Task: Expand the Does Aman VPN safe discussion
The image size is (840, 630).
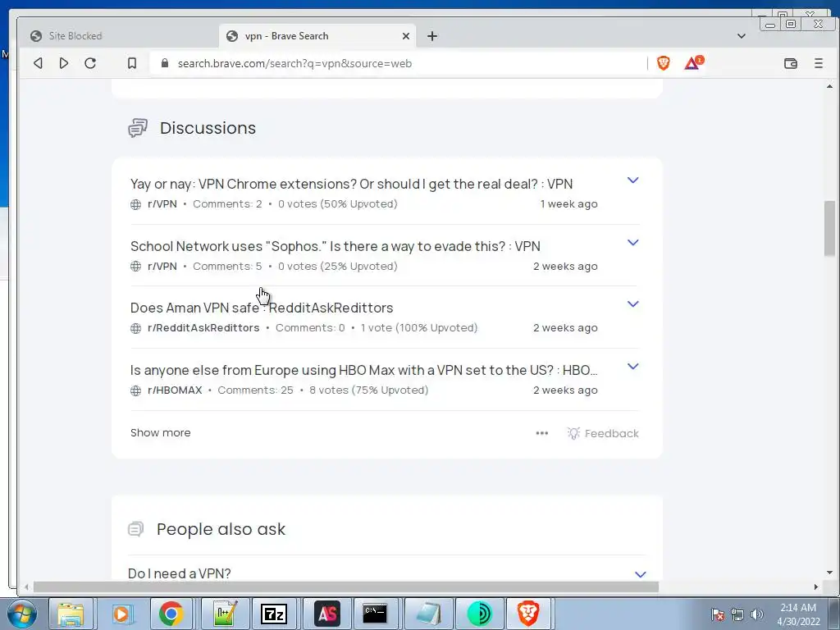Action: 632,304
